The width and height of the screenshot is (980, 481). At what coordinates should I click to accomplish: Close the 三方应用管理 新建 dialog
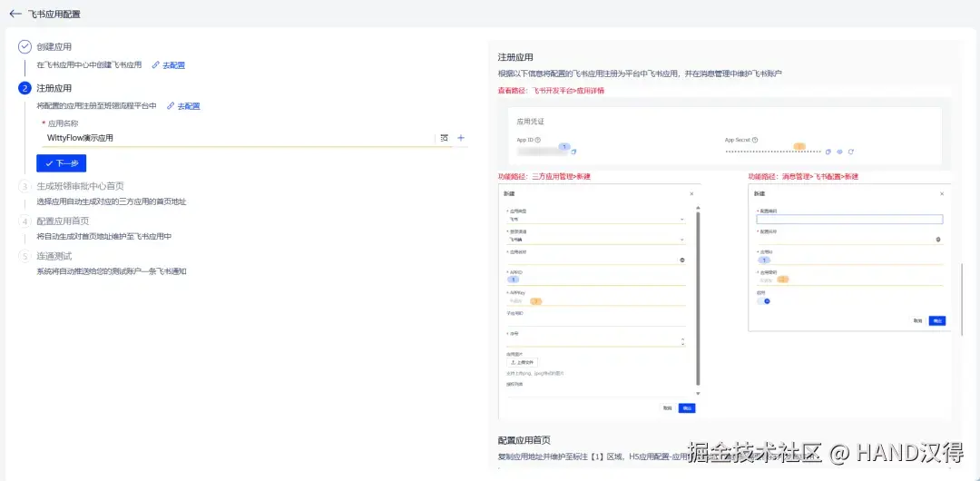(691, 194)
